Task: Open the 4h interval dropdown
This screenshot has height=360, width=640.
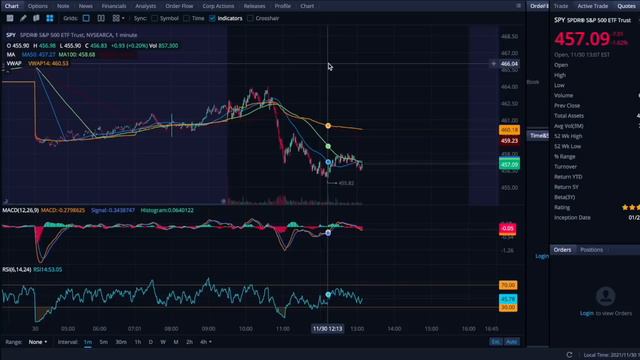Action: pyautogui.click(x=206, y=342)
